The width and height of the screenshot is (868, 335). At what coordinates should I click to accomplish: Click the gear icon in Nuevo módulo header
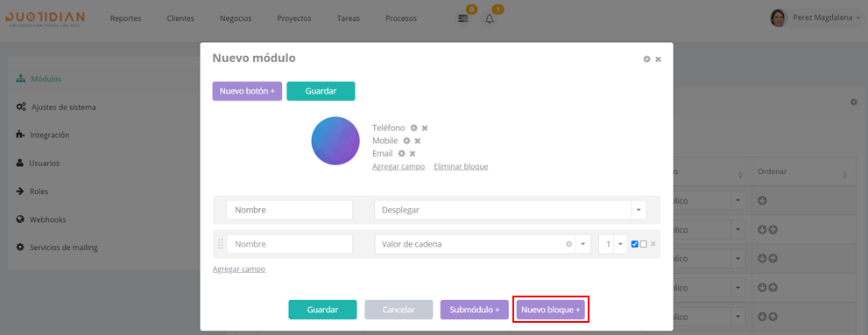coord(646,59)
